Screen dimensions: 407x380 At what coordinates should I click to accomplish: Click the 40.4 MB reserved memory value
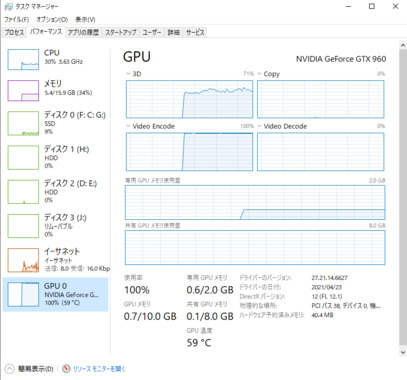[322, 315]
